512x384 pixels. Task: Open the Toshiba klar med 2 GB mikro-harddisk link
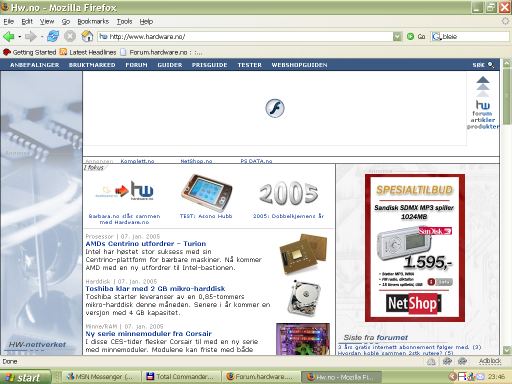155,288
